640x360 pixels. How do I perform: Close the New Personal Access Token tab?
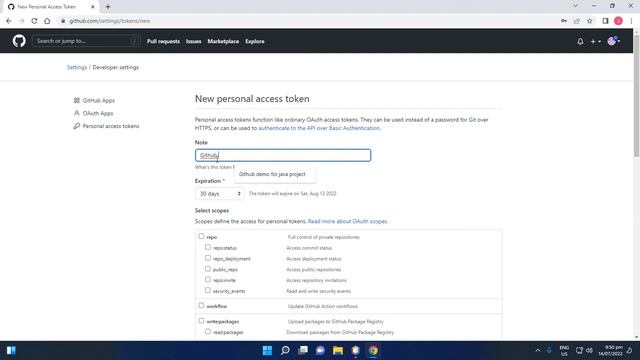point(93,7)
